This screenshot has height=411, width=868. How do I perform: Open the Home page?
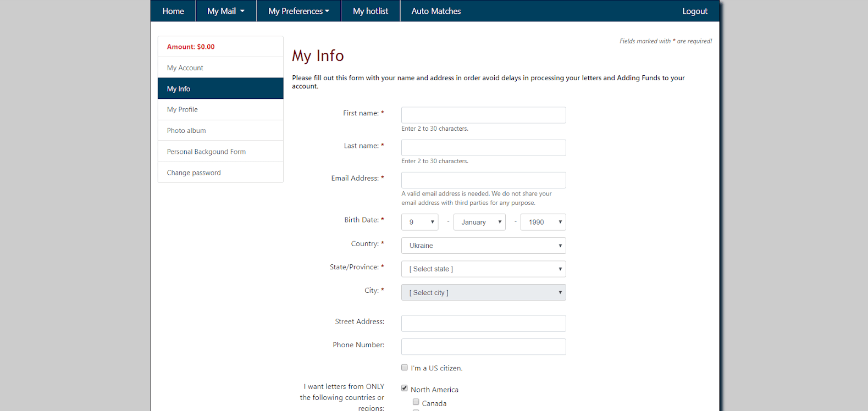(x=173, y=11)
